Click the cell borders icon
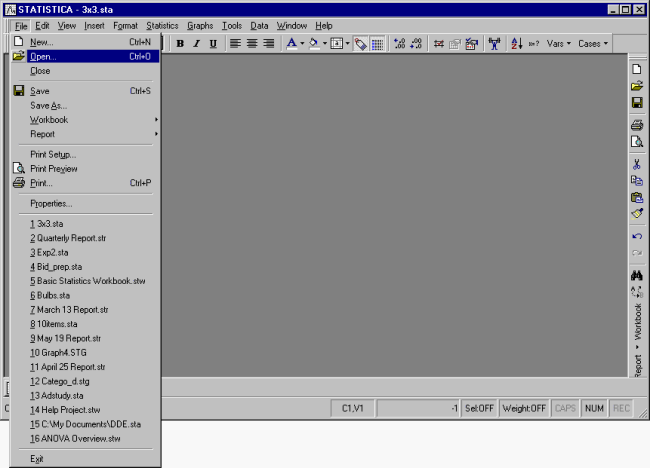This screenshot has width=650, height=468. click(x=336, y=44)
